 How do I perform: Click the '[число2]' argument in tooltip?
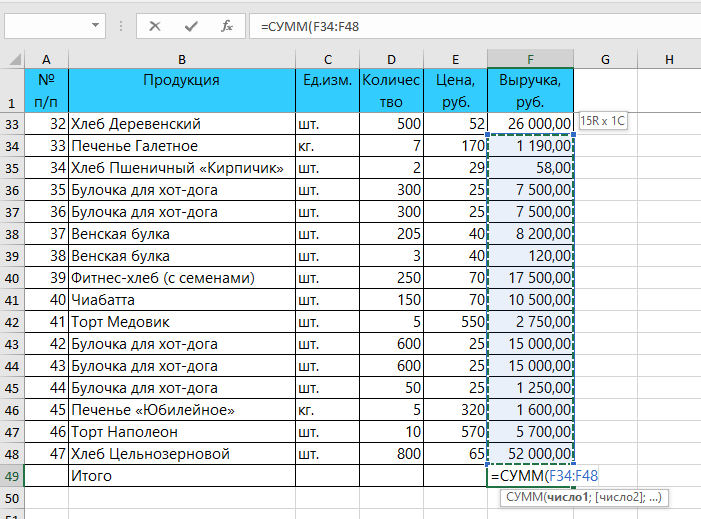(x=618, y=498)
